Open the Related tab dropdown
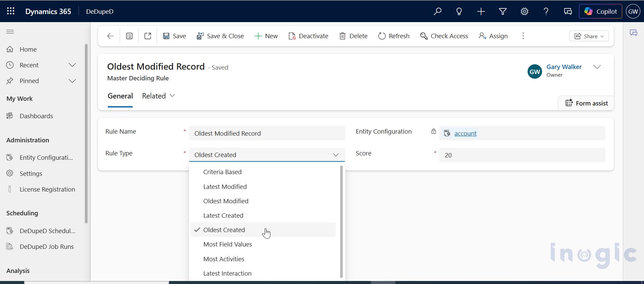 (159, 96)
